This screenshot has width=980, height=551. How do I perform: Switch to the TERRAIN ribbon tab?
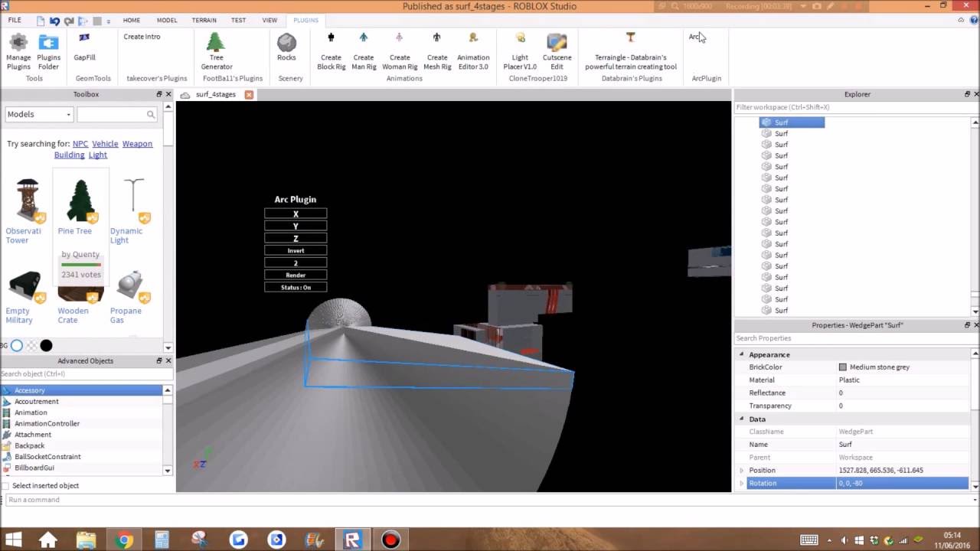pyautogui.click(x=204, y=20)
